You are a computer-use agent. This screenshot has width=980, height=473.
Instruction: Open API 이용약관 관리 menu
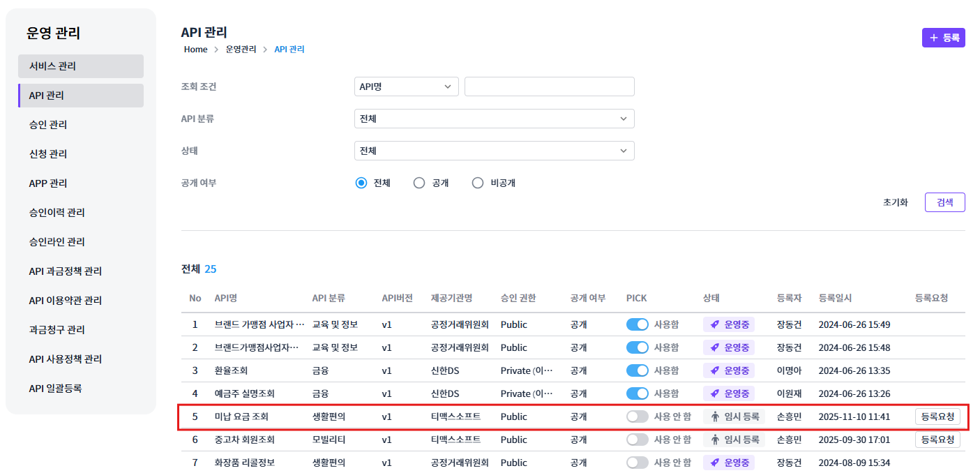(81, 301)
